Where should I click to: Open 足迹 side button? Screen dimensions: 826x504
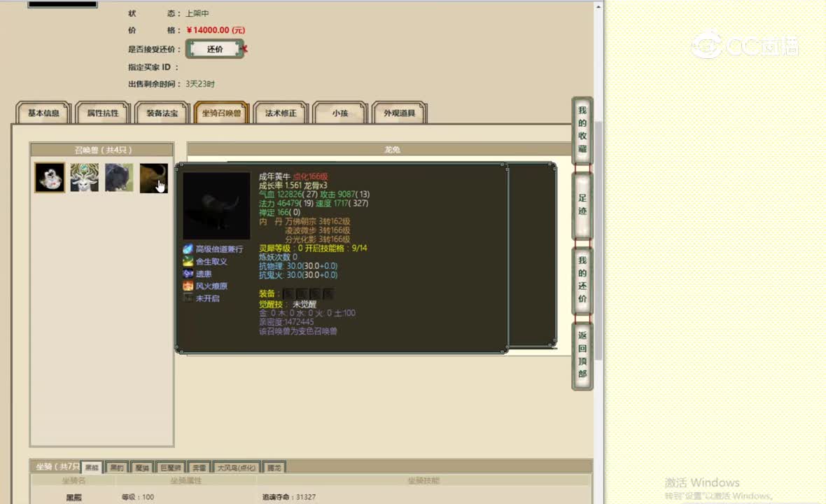[582, 205]
